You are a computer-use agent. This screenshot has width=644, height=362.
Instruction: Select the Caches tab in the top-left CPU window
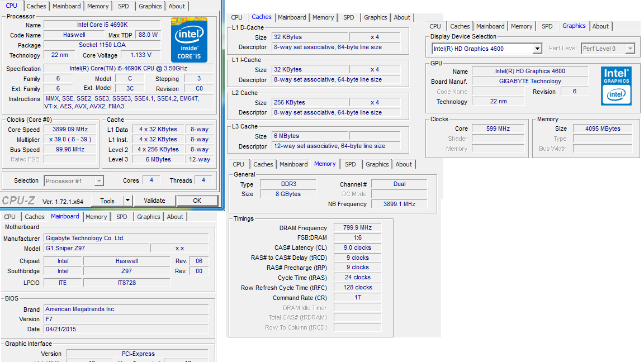(36, 6)
